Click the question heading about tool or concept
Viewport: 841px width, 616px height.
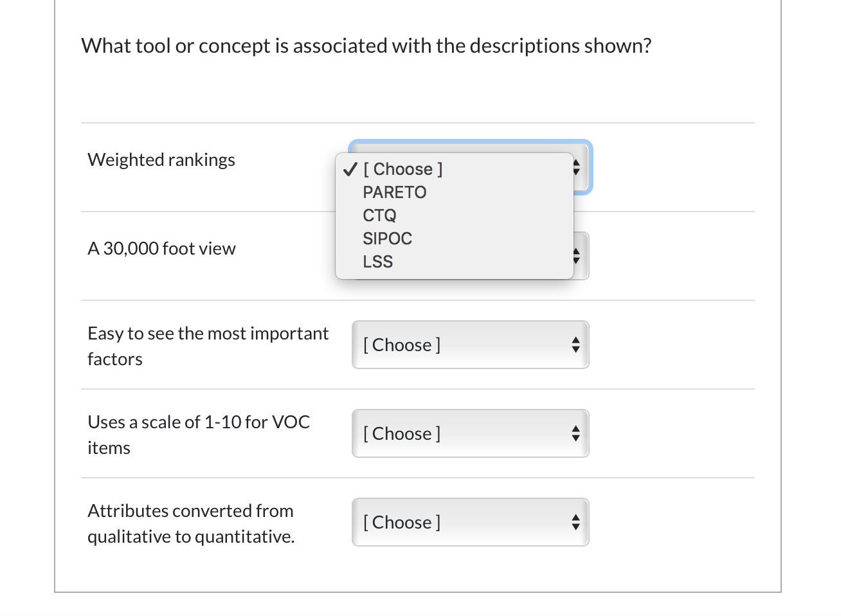366,46
